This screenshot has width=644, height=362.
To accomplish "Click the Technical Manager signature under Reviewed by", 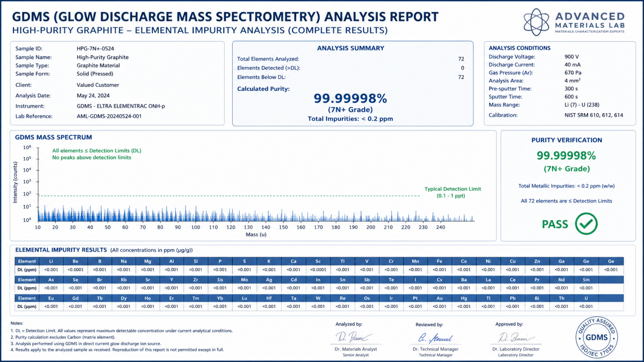I will point(436,337).
